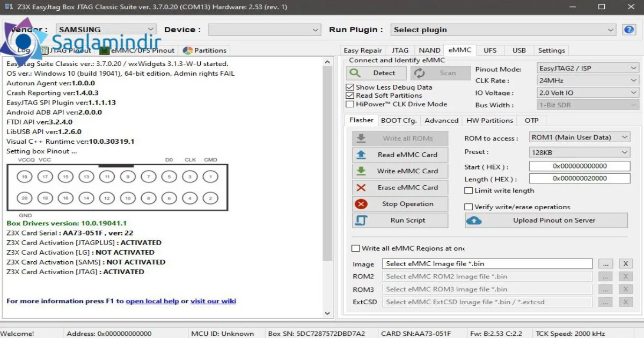
Task: Switch to Easy Repair tab
Action: pyautogui.click(x=363, y=50)
